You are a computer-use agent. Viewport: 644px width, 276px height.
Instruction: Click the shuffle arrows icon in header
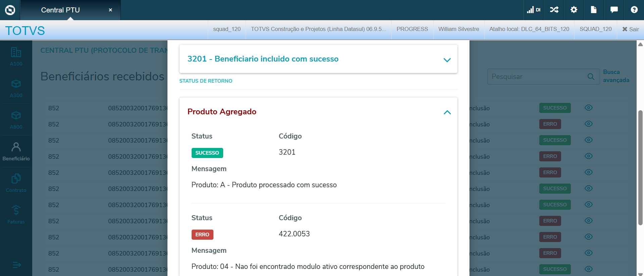click(x=554, y=10)
